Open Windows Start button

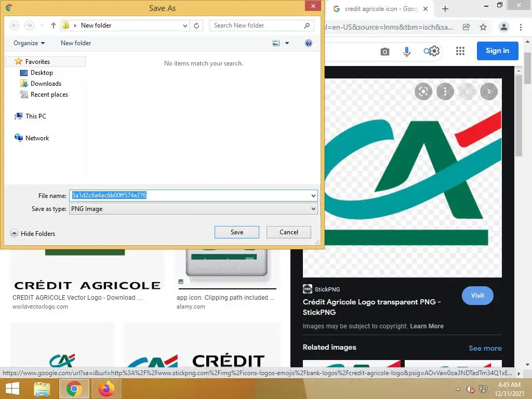click(x=12, y=389)
